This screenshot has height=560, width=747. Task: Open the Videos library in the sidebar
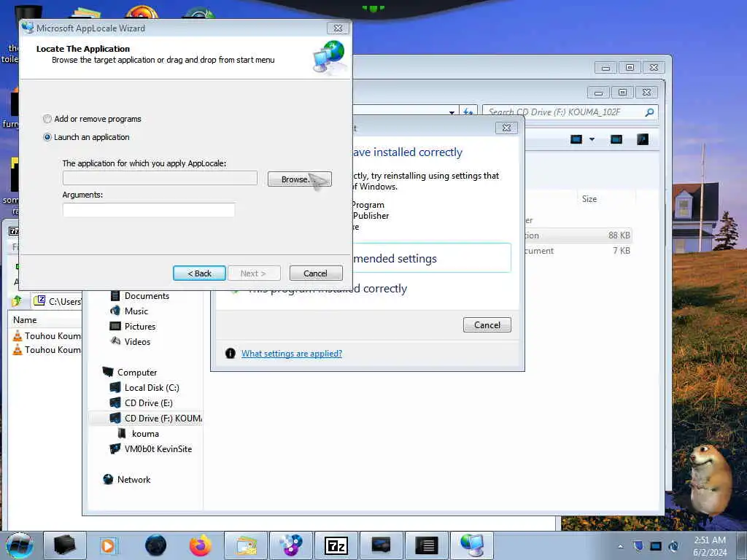[x=137, y=341]
